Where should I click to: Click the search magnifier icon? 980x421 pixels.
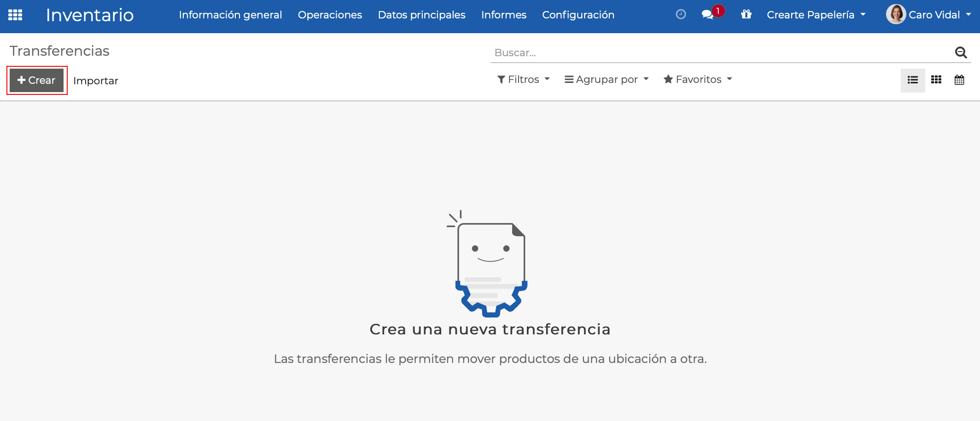961,53
